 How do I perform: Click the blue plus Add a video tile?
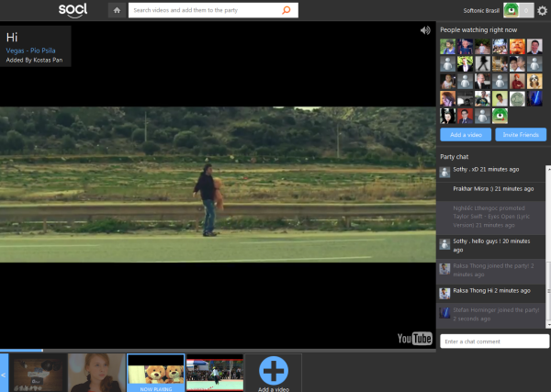[x=273, y=370]
